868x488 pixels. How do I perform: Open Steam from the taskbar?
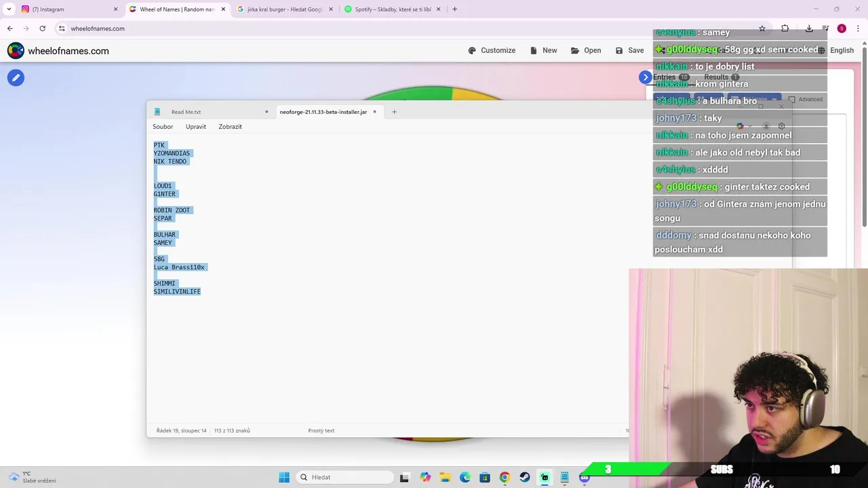pyautogui.click(x=525, y=477)
